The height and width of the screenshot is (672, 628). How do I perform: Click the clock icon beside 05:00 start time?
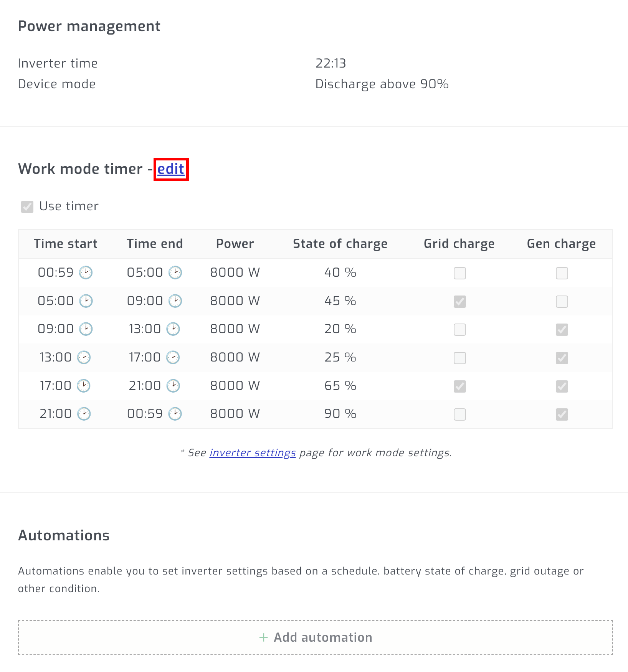[86, 301]
